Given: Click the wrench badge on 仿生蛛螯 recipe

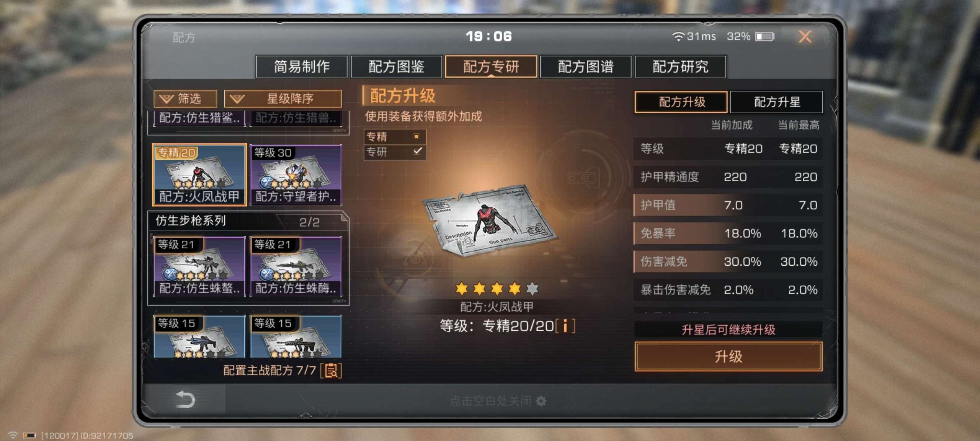Looking at the screenshot, I should pyautogui.click(x=170, y=273).
